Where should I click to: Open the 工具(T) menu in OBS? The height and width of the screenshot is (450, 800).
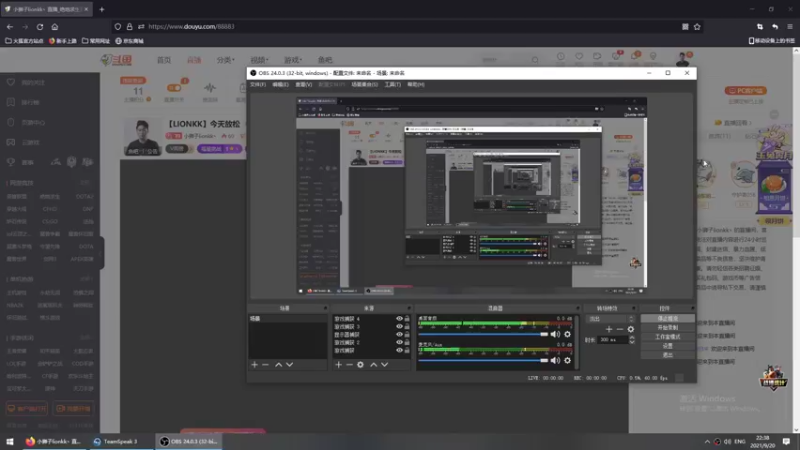(x=392, y=85)
